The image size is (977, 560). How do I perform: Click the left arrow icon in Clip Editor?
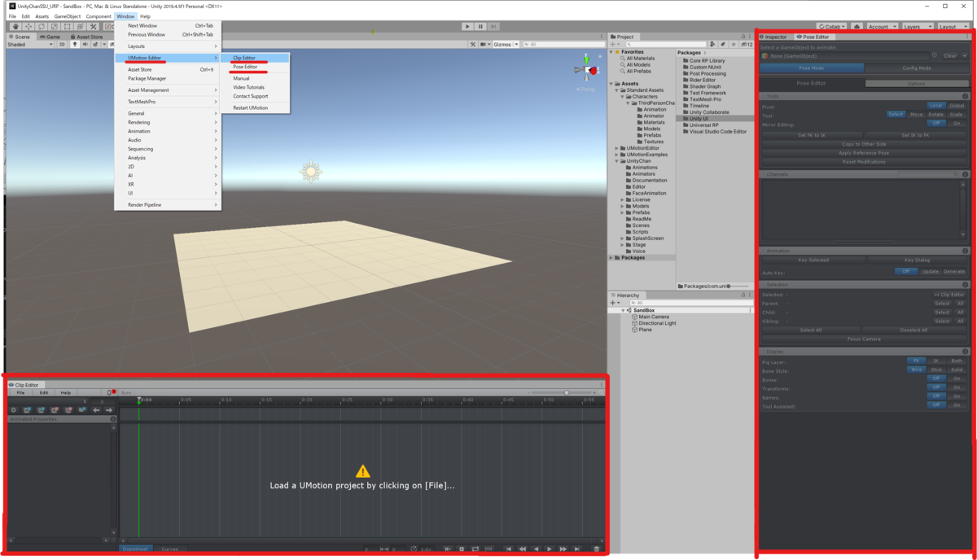(x=96, y=410)
